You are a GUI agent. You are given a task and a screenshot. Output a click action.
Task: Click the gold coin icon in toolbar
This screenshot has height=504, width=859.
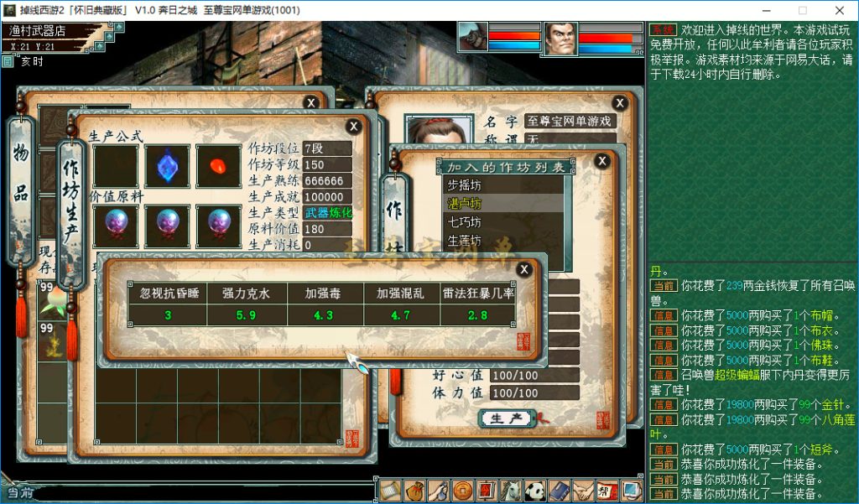pos(462,490)
